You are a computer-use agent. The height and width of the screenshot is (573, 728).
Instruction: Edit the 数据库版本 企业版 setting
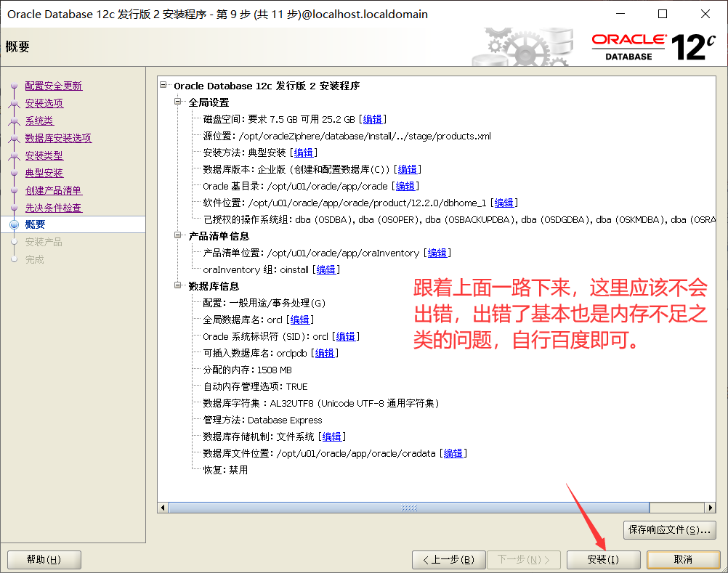click(407, 169)
